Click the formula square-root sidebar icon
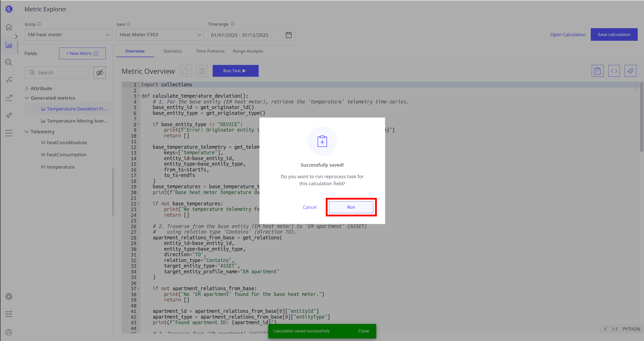644x341 pixels. (x=9, y=80)
